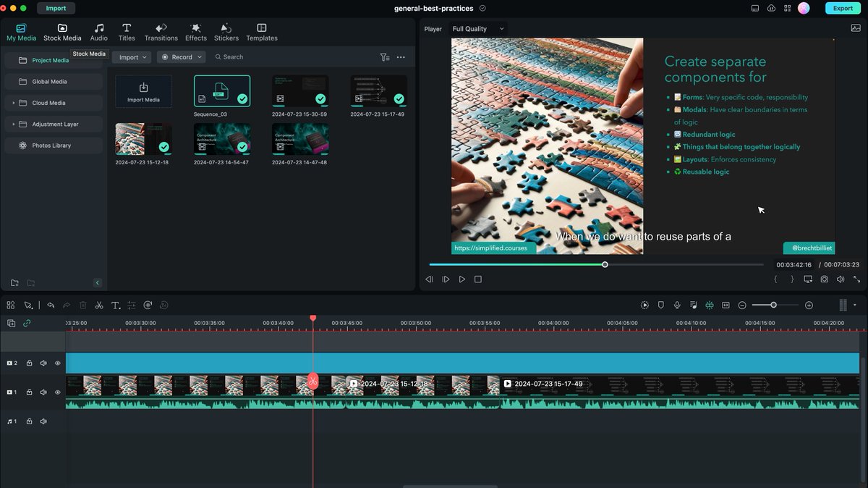868x488 pixels.
Task: Click the timeline zoom slider handle
Action: click(773, 306)
